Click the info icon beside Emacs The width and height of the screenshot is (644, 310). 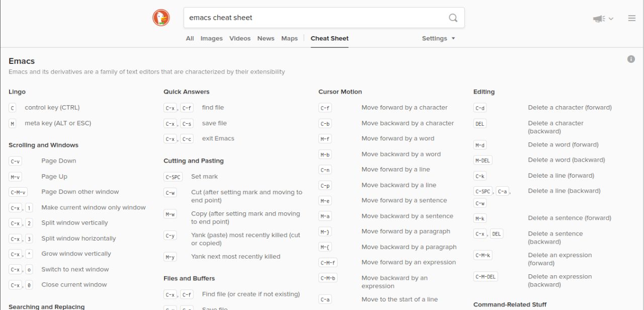631,59
